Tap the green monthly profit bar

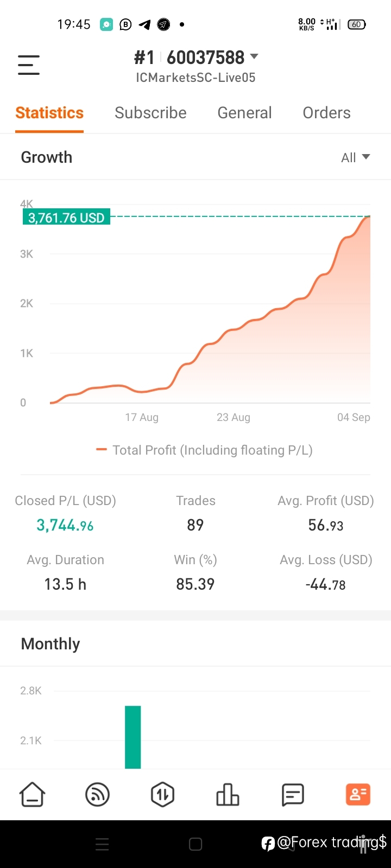[x=133, y=737]
